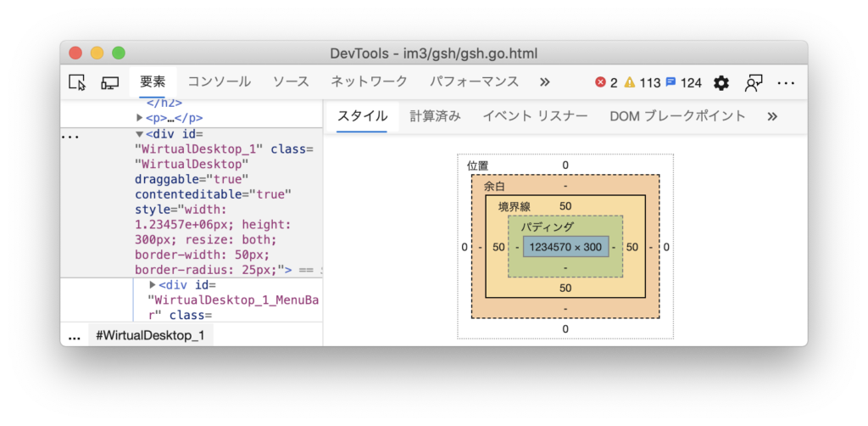This screenshot has width=868, height=426.
Task: Open the イベント リスナー tab
Action: point(535,116)
